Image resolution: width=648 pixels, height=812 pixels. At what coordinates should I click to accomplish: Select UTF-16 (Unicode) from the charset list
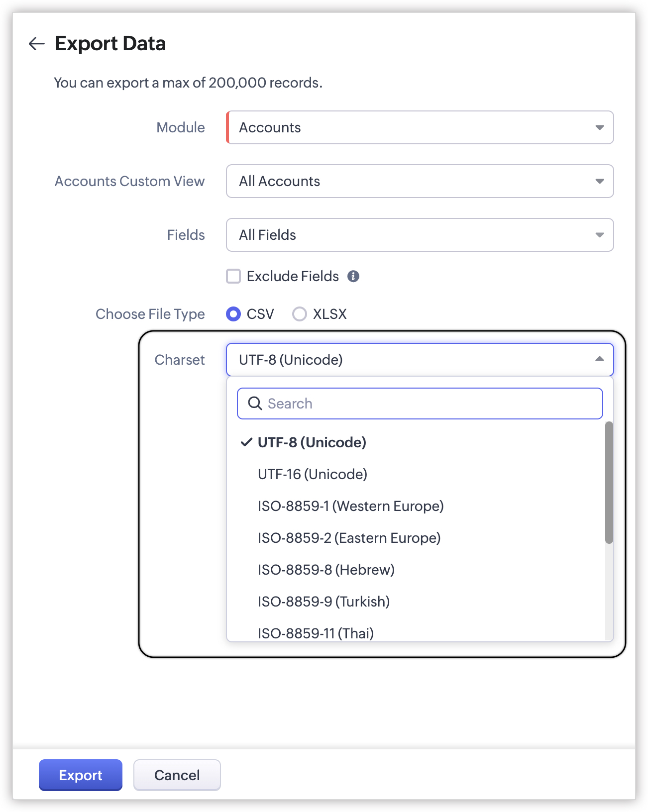pos(312,474)
